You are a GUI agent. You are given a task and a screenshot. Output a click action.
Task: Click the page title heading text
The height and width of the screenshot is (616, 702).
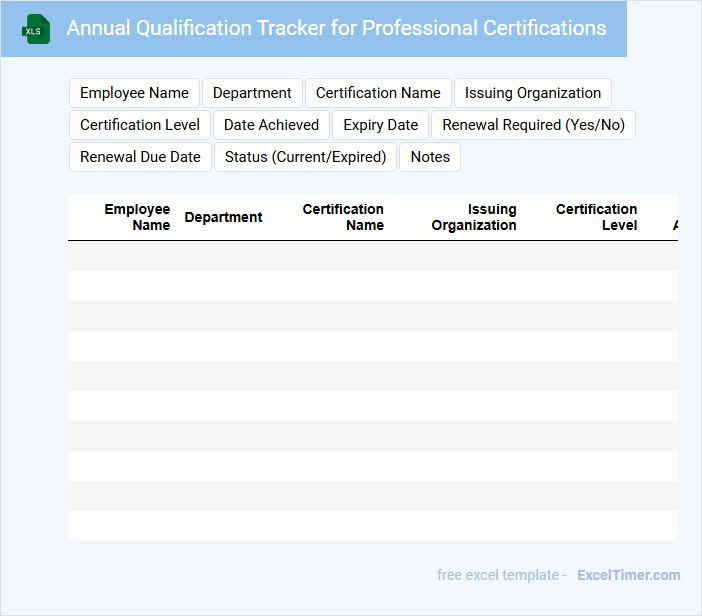pyautogui.click(x=336, y=28)
